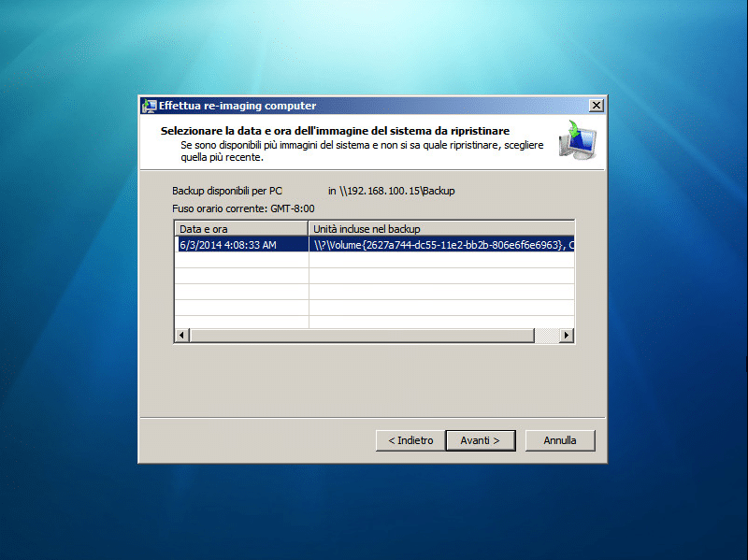Close the re-imaging dialog window
Viewport: 748px width, 560px height.
[x=597, y=106]
